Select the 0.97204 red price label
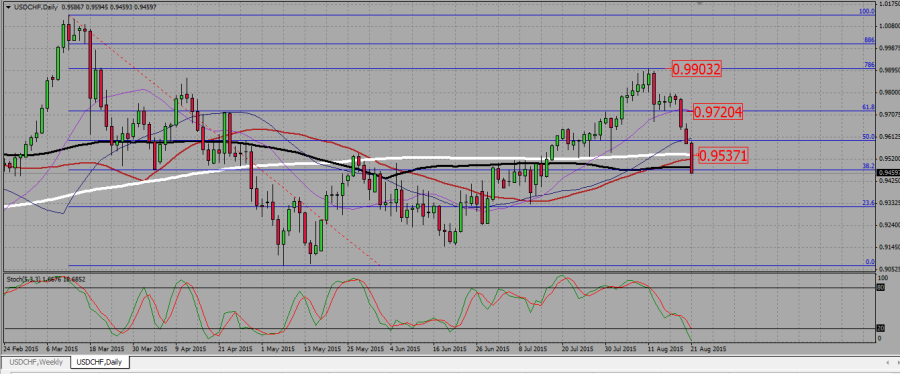 pyautogui.click(x=717, y=112)
